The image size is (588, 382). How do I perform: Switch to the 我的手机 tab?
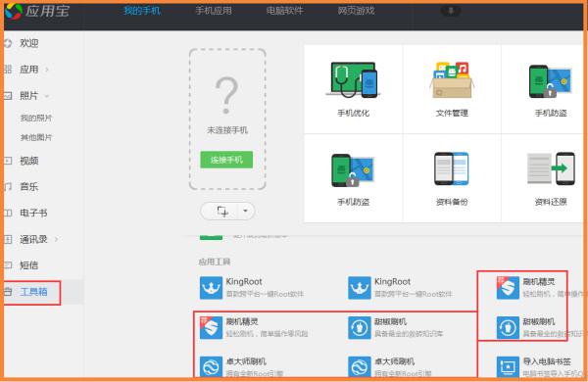[142, 11]
